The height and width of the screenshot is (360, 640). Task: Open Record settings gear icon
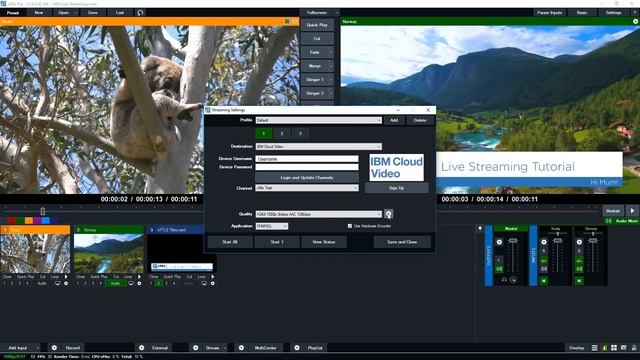pyautogui.click(x=54, y=348)
